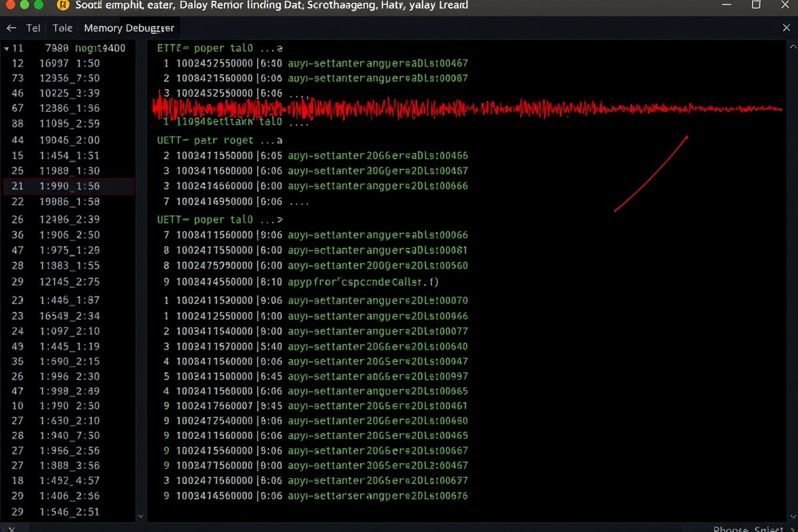Click the log line ending in 00081
798x532 pixels.
pos(315,250)
